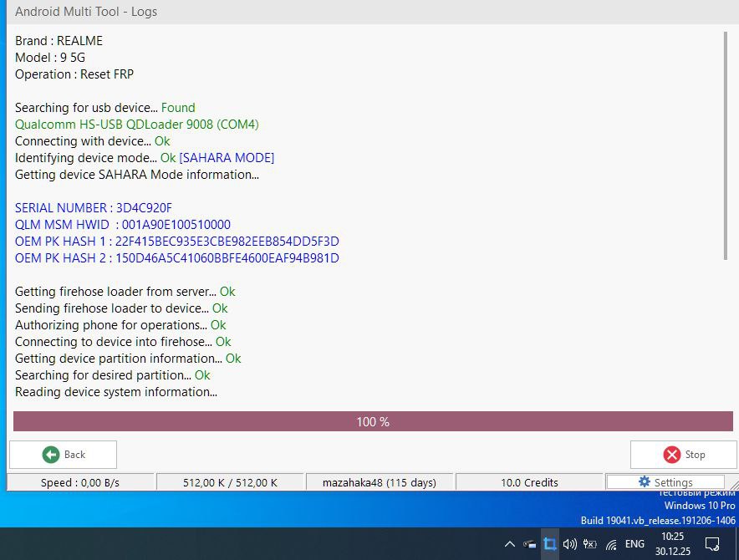Click the Wi-Fi network tray icon

(611, 545)
